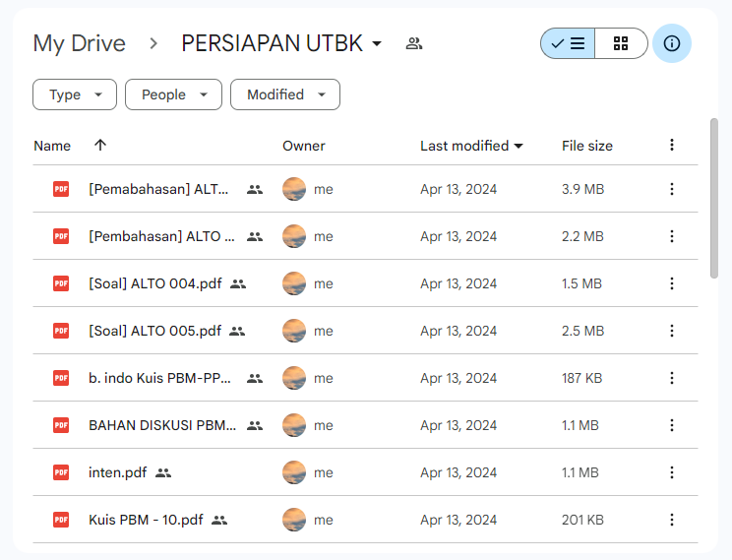
Task: Click PDF icon beside Kuis PBM - 10.pdf
Action: [x=61, y=520]
